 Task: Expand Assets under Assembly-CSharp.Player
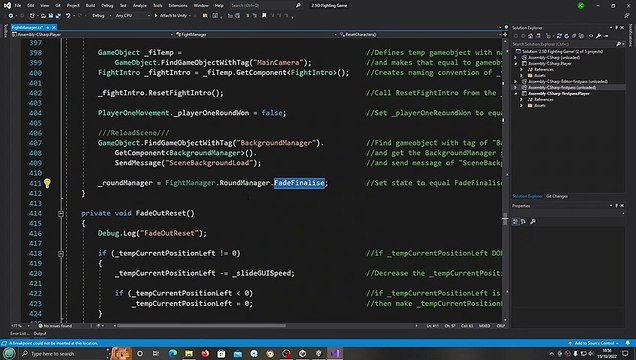click(522, 75)
